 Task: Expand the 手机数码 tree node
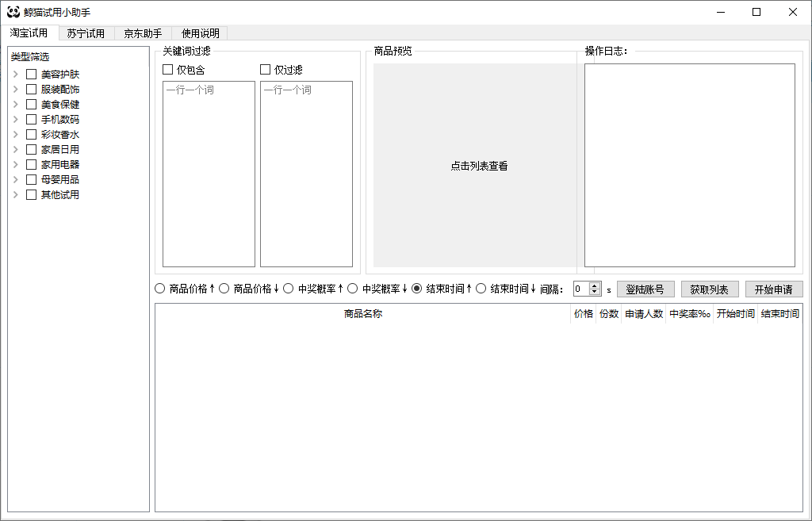coord(16,119)
